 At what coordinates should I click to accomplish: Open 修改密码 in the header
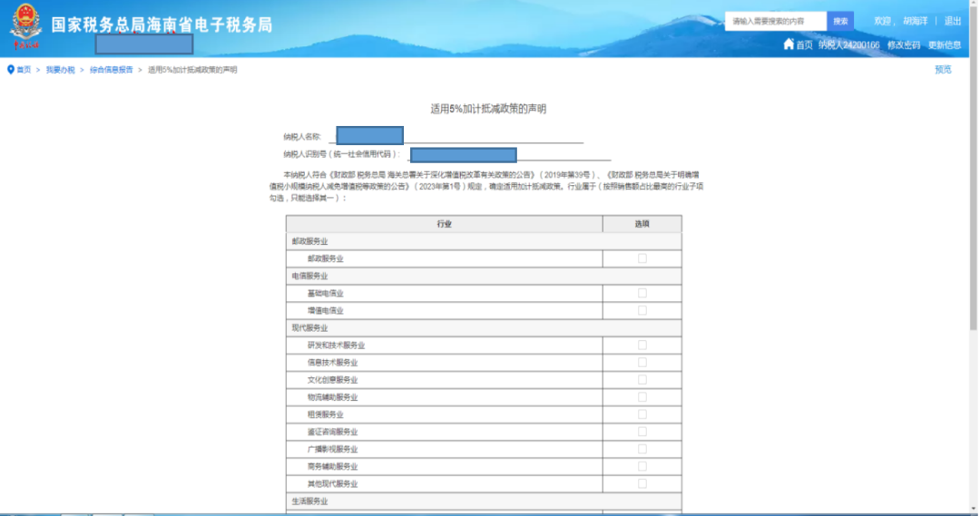click(x=903, y=45)
